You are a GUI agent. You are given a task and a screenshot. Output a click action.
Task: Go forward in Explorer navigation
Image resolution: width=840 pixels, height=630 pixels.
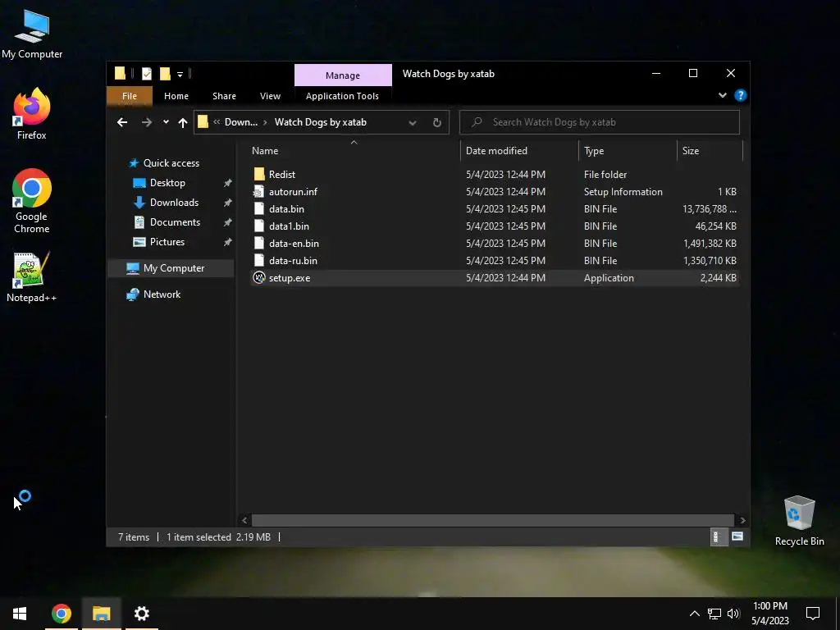tap(146, 122)
